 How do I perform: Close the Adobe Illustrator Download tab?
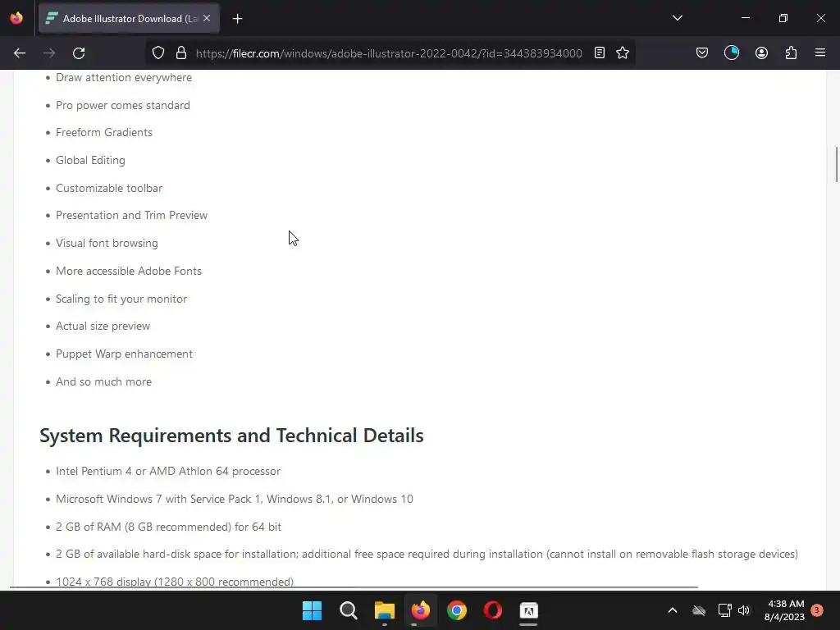(207, 18)
